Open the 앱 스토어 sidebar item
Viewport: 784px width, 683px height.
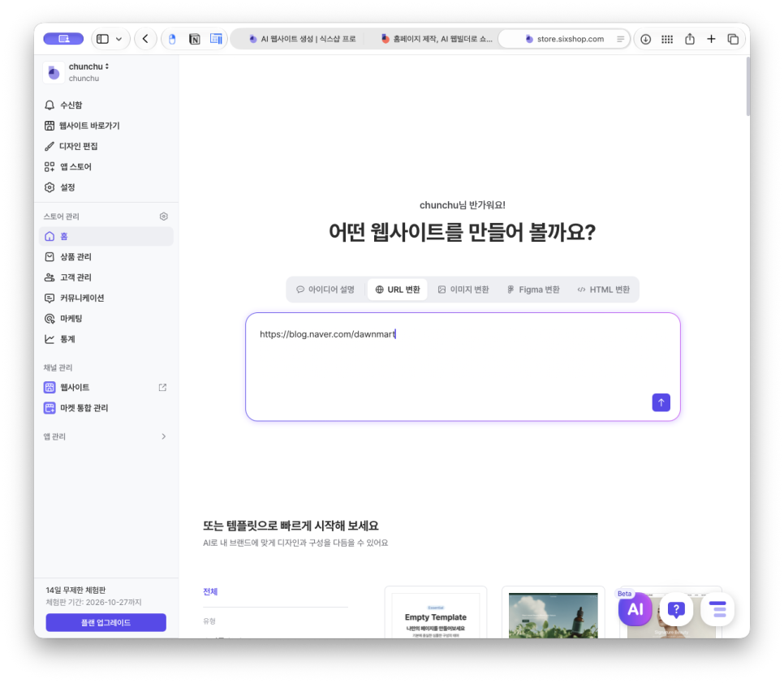[67, 166]
